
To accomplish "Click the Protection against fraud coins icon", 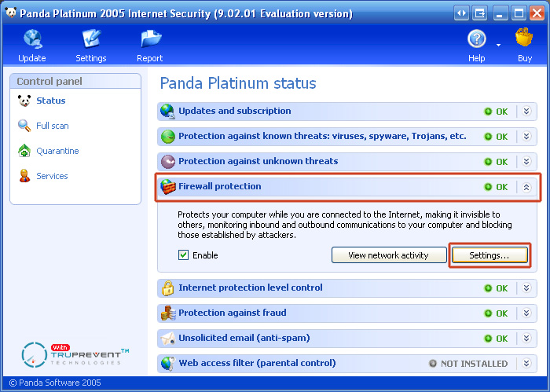I will click(168, 313).
